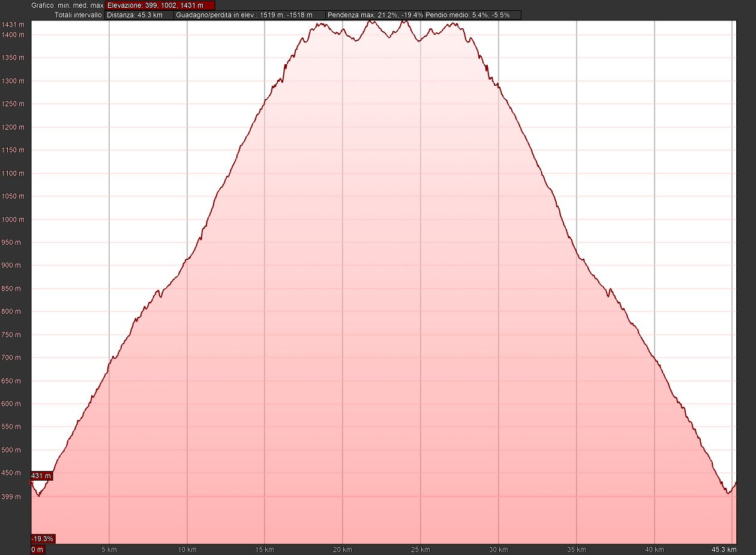Click the 700 m y-axis label
756x555 pixels.
coord(13,358)
